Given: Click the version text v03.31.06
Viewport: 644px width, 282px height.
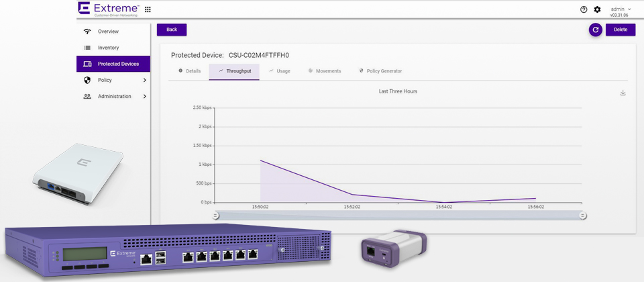Looking at the screenshot, I should click(x=620, y=15).
